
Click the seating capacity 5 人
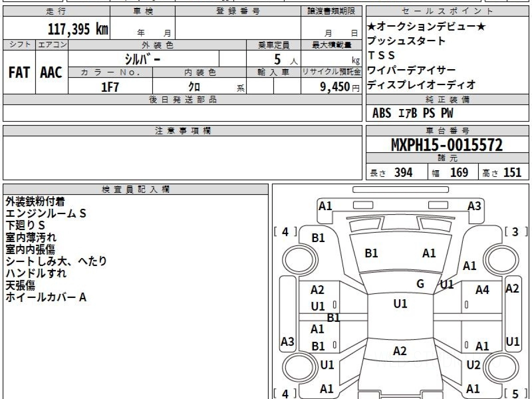(x=286, y=59)
